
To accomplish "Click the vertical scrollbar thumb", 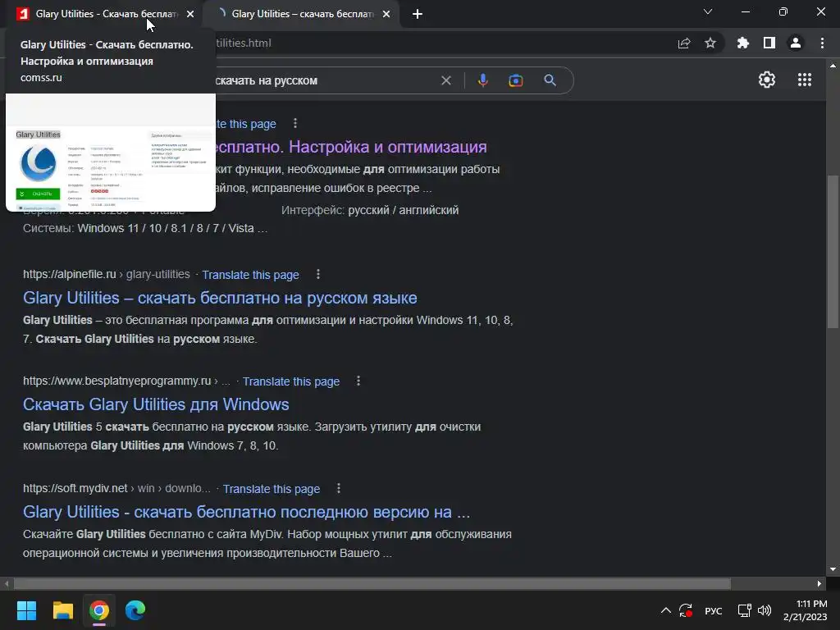I will click(x=833, y=251).
